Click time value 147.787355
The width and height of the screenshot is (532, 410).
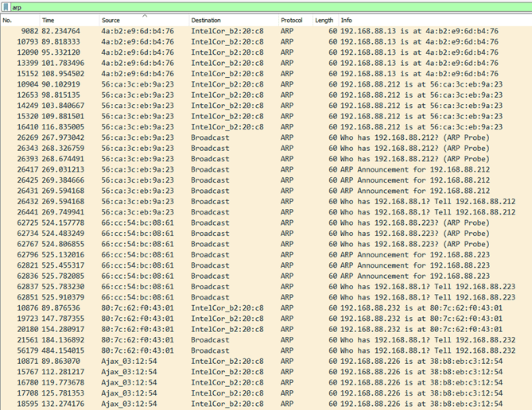(63, 319)
